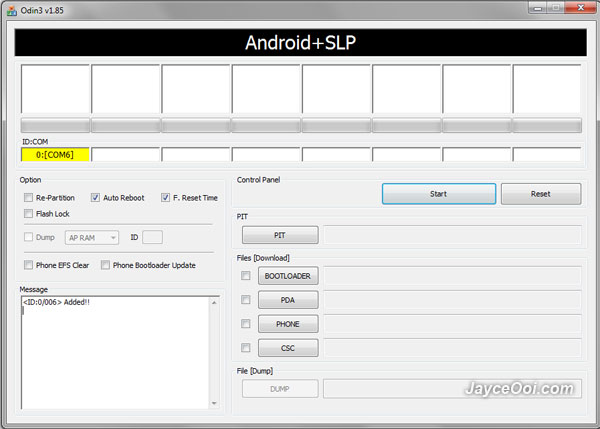
Task: Click the PDA file path field
Action: [453, 300]
